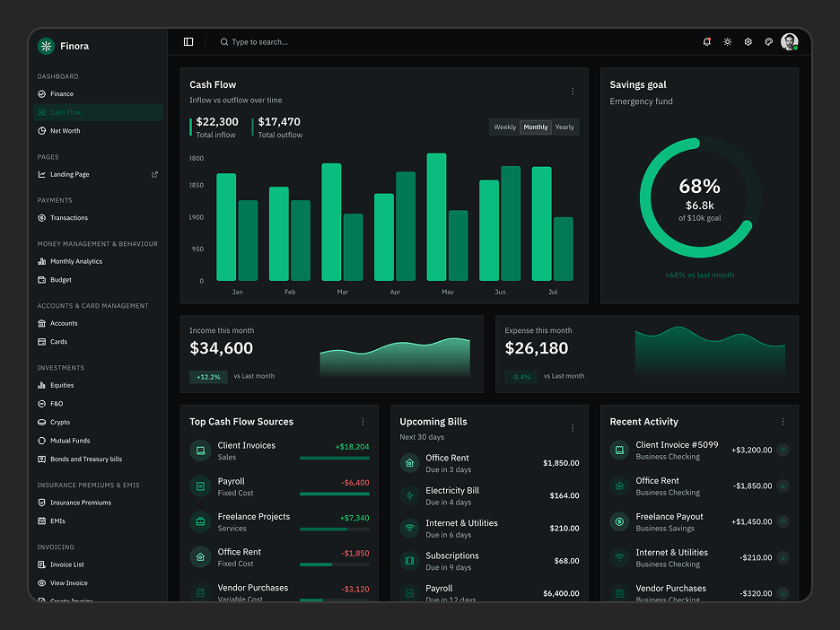Click Client Invoices progress bar
The width and height of the screenshot is (840, 630).
[335, 458]
